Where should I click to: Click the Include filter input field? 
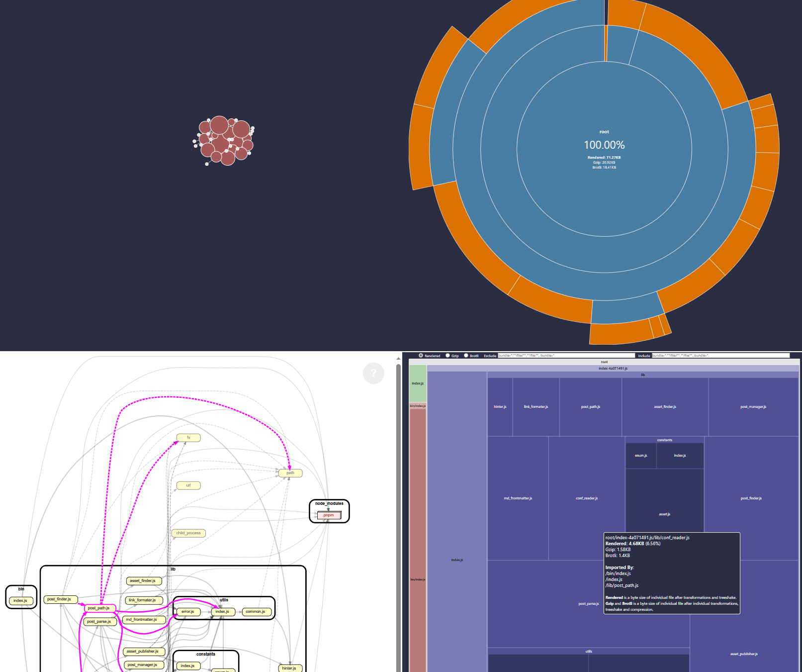point(720,356)
